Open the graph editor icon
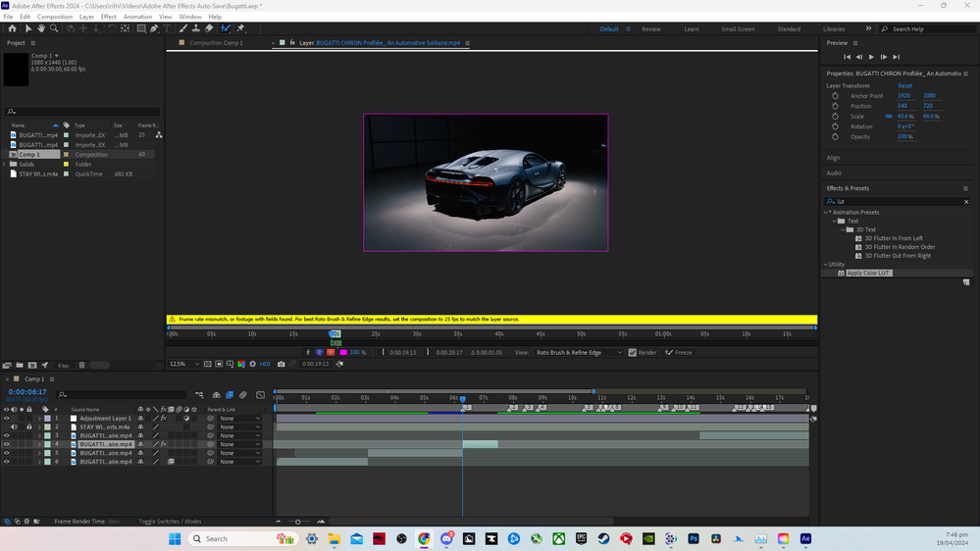Screen dimensions: 980x551 261,395
